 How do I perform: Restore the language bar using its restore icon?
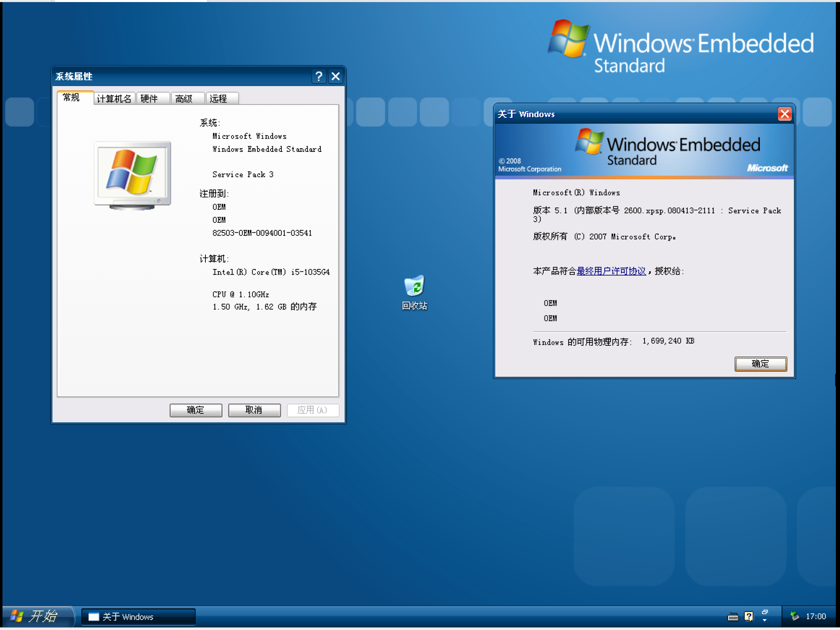pyautogui.click(x=765, y=613)
